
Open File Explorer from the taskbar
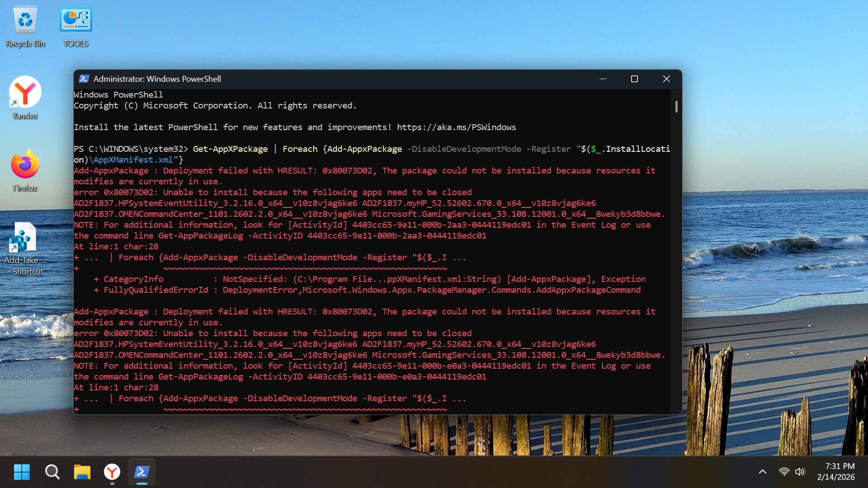click(x=82, y=472)
